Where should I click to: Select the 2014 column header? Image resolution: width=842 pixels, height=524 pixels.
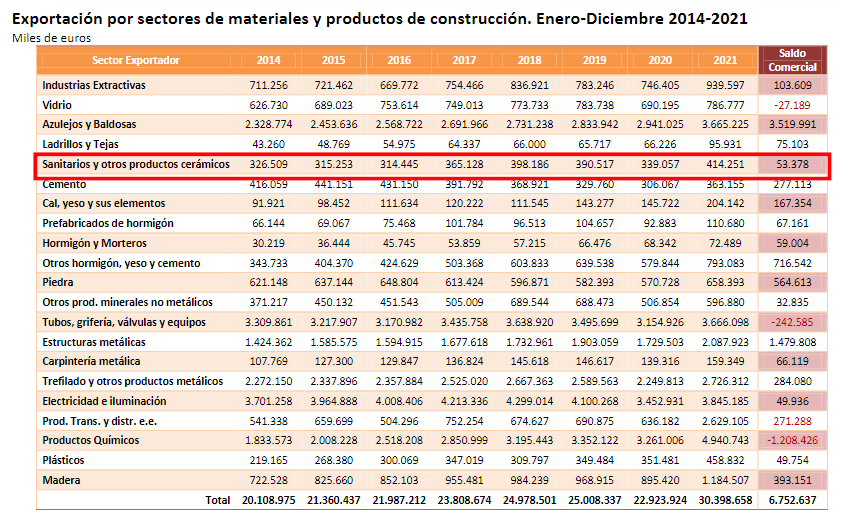[x=268, y=60]
